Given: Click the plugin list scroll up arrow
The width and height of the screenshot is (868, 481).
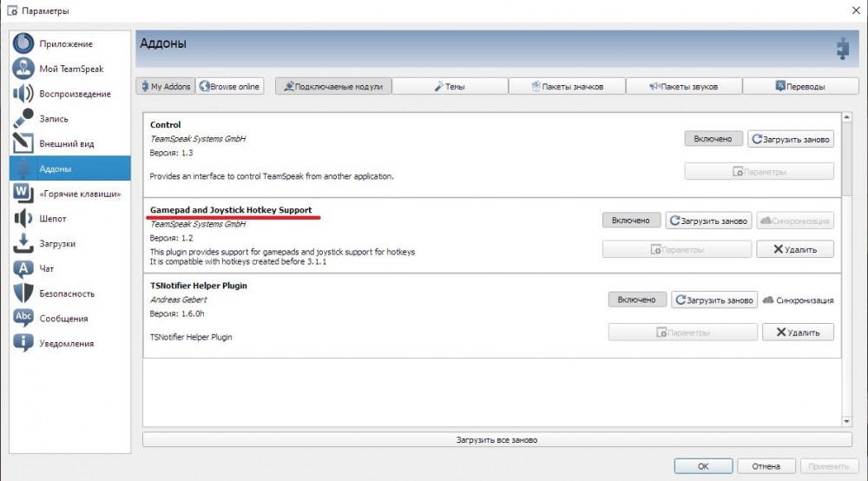Looking at the screenshot, I should tap(846, 117).
